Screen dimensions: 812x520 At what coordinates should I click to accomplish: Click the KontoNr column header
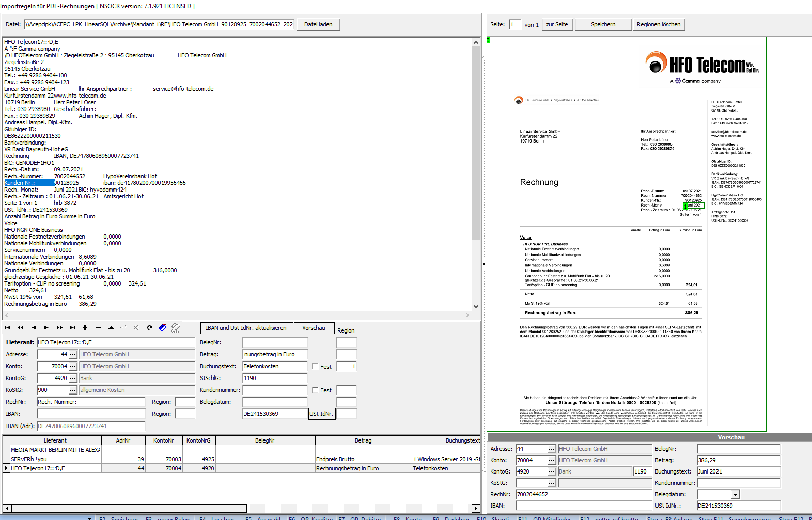pos(164,440)
